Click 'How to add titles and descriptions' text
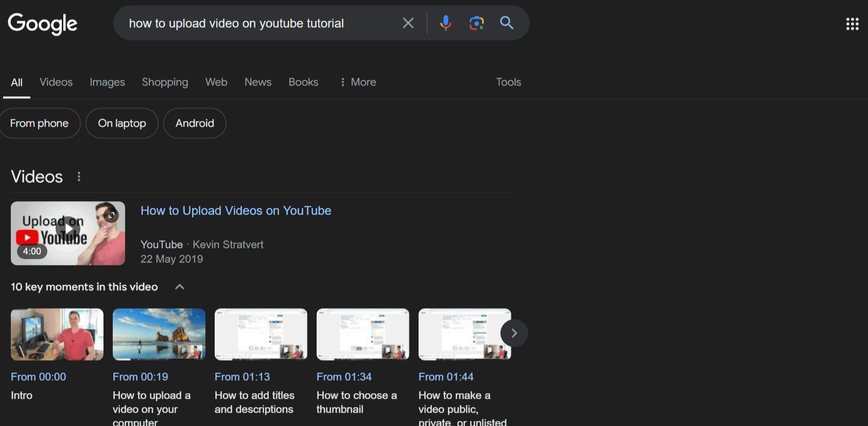The height and width of the screenshot is (426, 868). 254,402
